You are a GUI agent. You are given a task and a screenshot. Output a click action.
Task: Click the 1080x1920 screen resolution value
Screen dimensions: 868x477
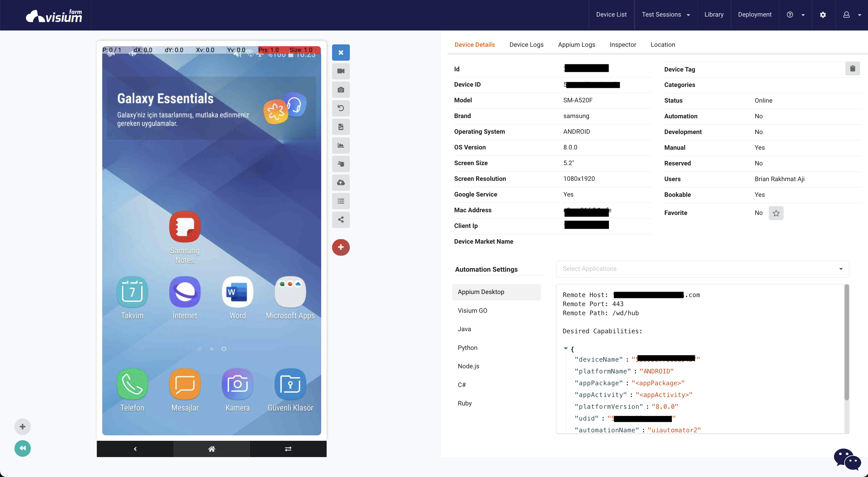click(579, 179)
